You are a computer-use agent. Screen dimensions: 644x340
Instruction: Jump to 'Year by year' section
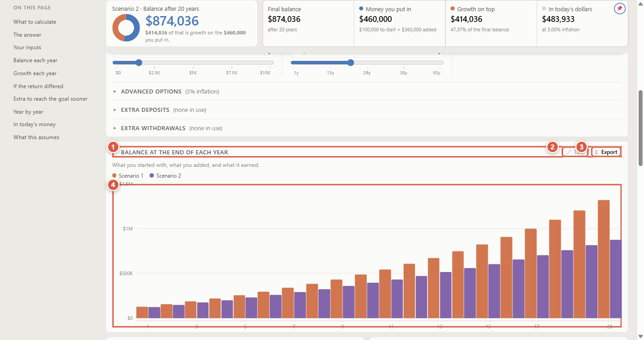tap(28, 112)
